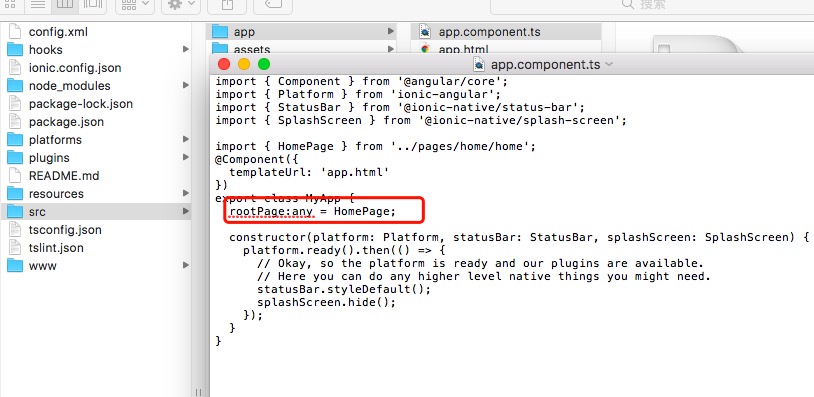This screenshot has height=397, width=814.
Task: Switch Finder to list view
Action: point(37,4)
